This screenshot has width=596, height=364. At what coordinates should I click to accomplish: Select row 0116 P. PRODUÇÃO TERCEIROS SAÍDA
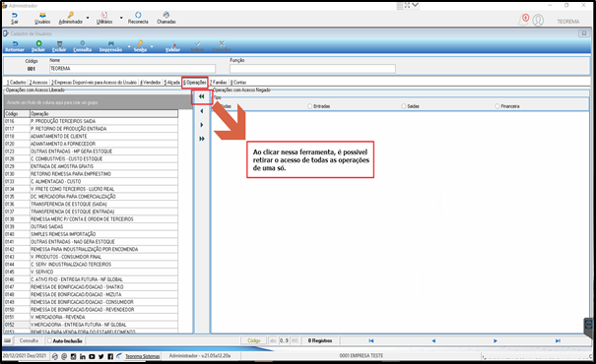[91, 121]
